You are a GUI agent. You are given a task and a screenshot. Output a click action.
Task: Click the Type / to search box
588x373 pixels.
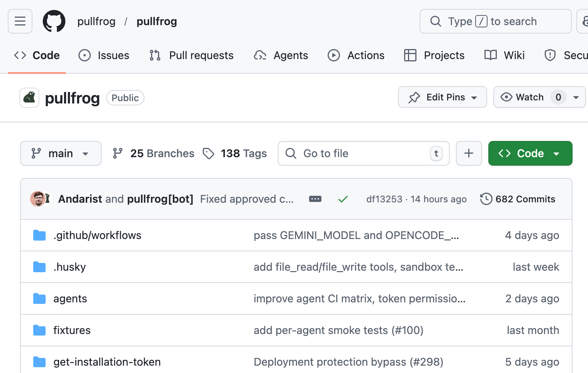point(495,21)
